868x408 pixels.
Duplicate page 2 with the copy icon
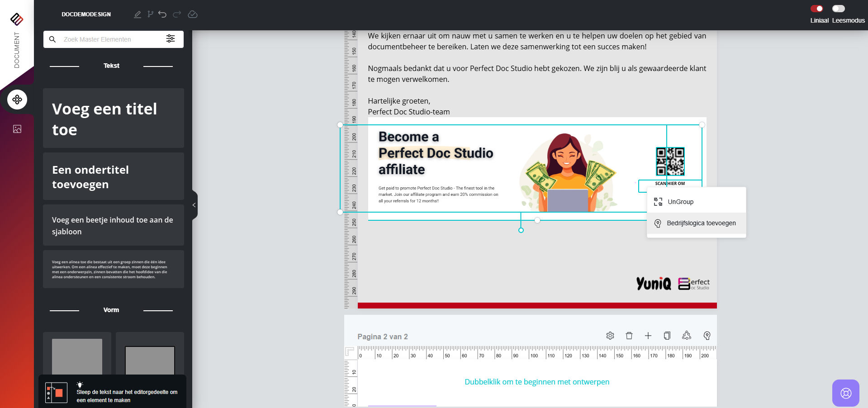(x=667, y=336)
